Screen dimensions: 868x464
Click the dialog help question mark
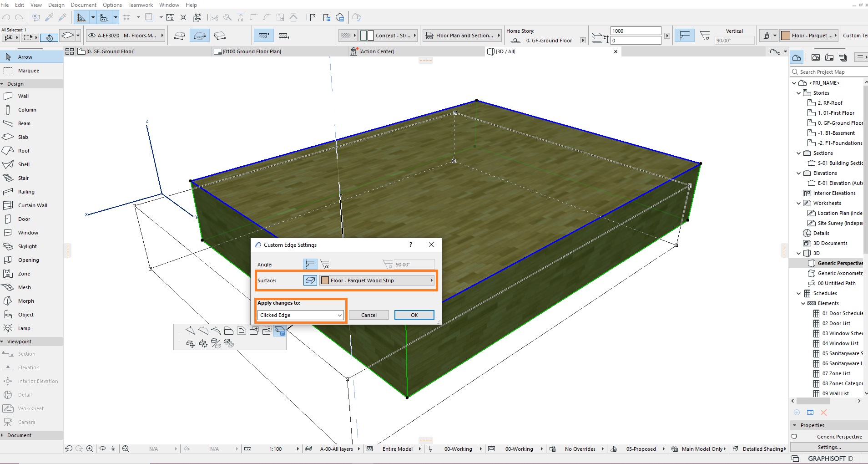pyautogui.click(x=411, y=245)
